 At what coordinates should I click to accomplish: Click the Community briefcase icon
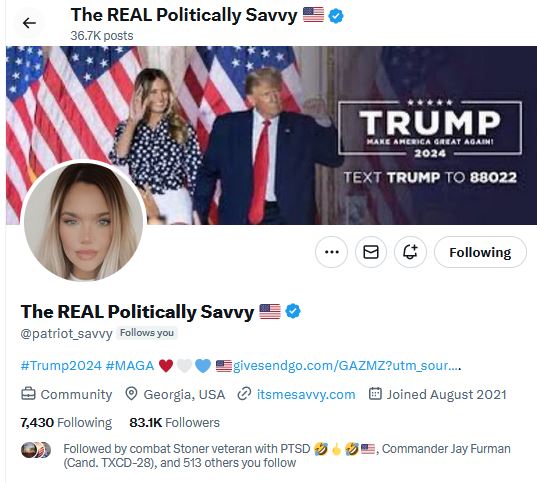point(28,394)
